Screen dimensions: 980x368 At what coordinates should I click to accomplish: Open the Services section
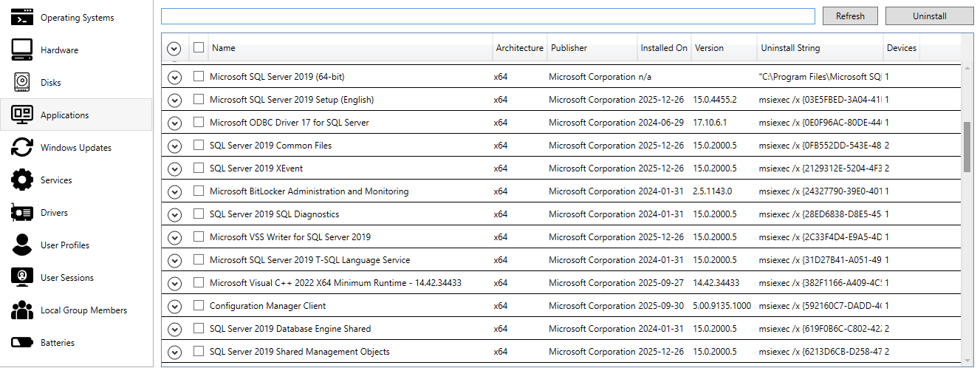[x=77, y=180]
